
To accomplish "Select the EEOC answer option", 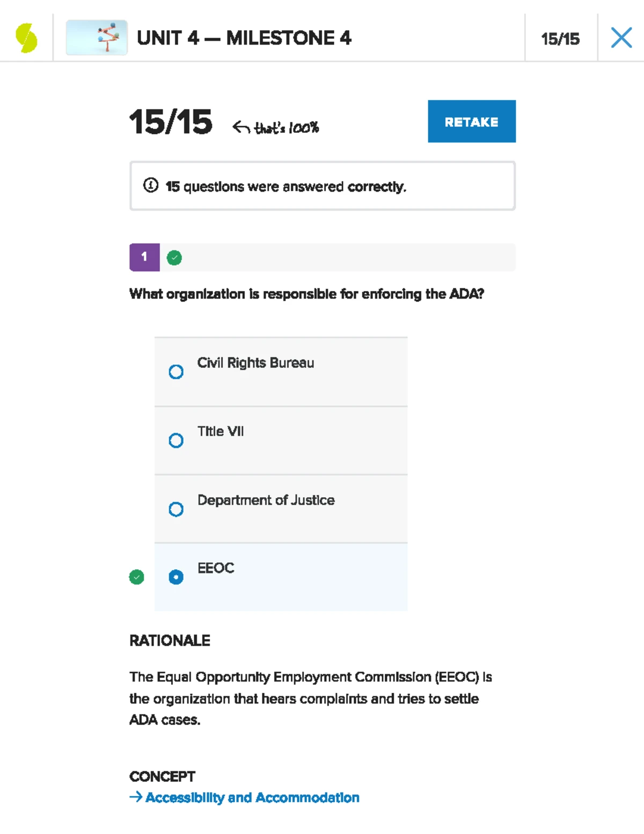I will pyautogui.click(x=175, y=577).
